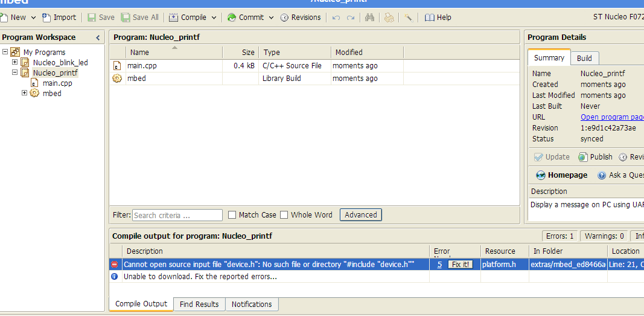Open the Commit dropdown arrow
Screen dimensions: 644x316
[271, 18]
